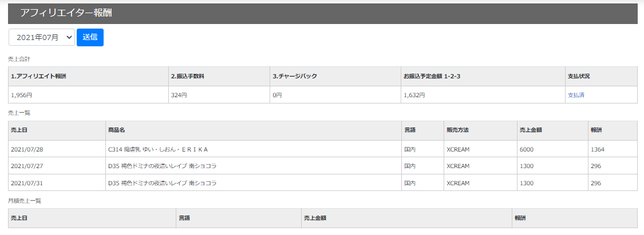Click the 2.振込手数料 column header

(x=188, y=76)
